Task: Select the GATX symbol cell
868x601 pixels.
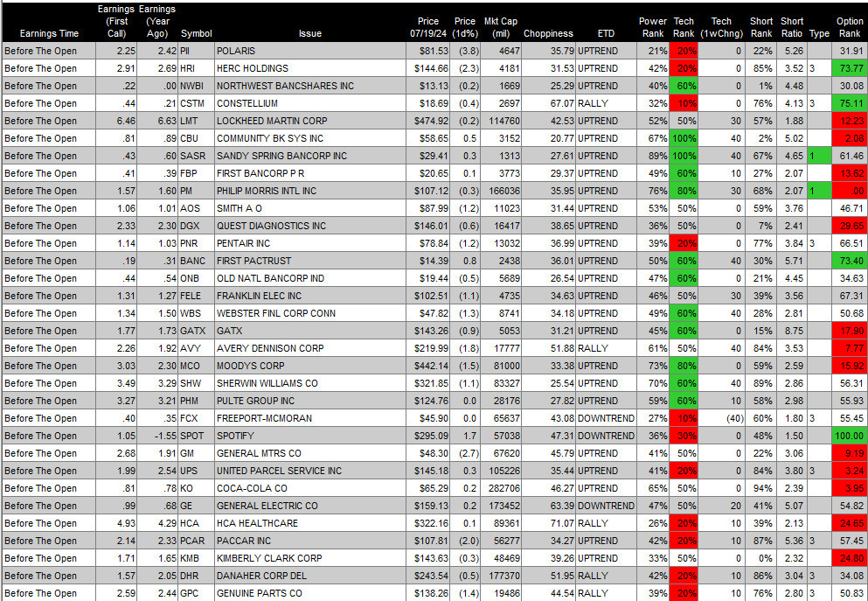Action: pyautogui.click(x=197, y=332)
